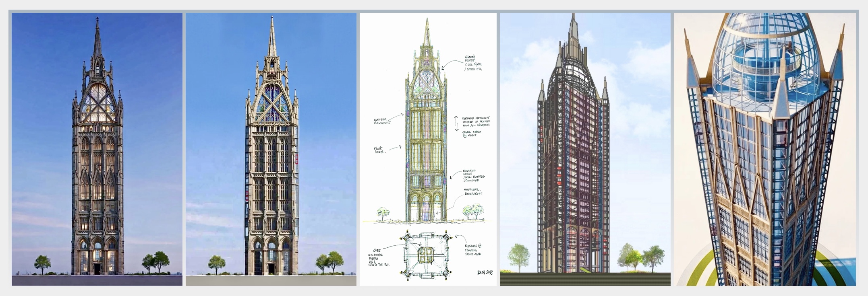Open the first dark gothic tower image
868x296 pixels.
point(97,149)
